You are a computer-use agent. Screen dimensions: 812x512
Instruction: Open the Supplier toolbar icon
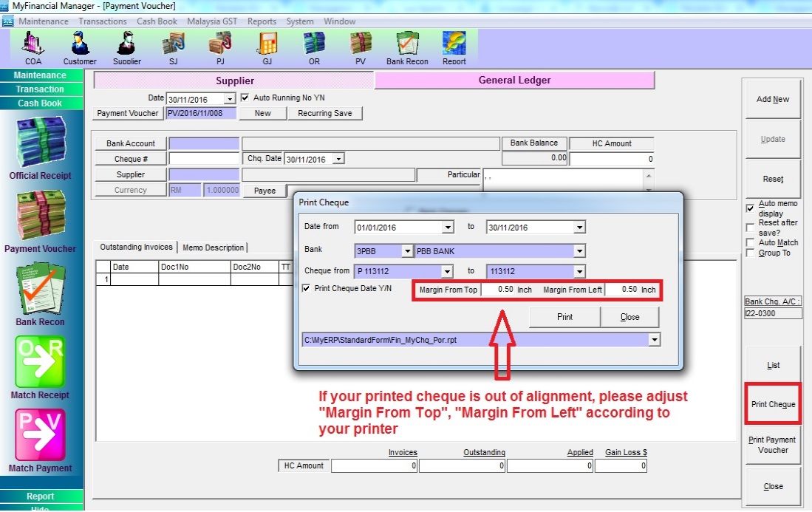(x=127, y=47)
